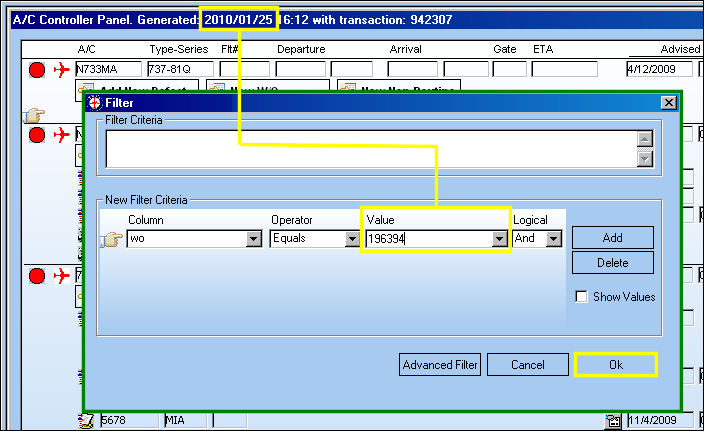Click the Departure column header

[x=301, y=49]
